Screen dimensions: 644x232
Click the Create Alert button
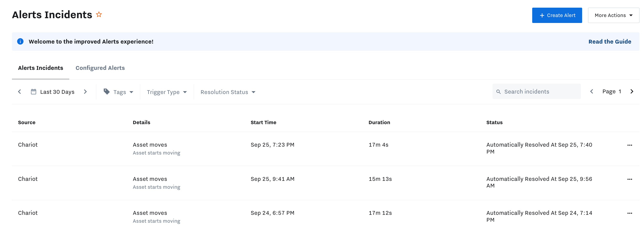(557, 15)
